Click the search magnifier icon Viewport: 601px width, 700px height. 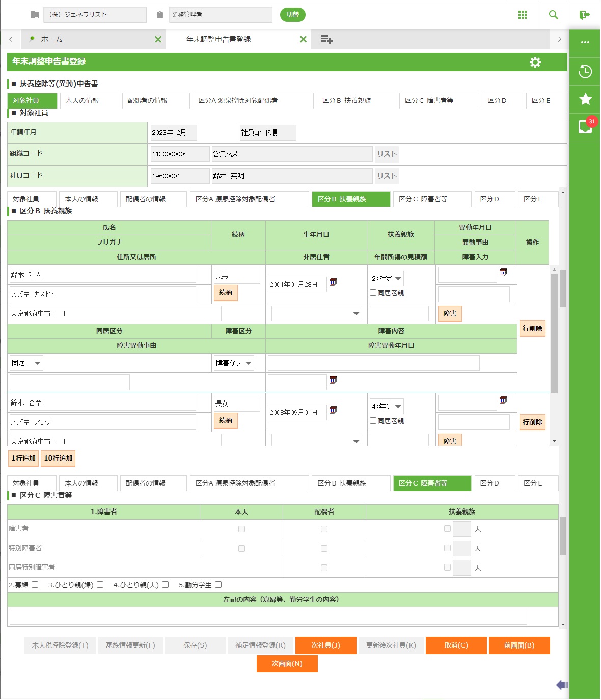(554, 15)
